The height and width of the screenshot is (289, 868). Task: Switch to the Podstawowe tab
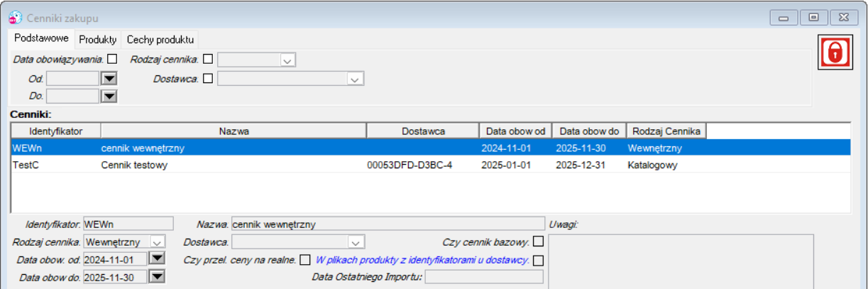[x=41, y=38]
